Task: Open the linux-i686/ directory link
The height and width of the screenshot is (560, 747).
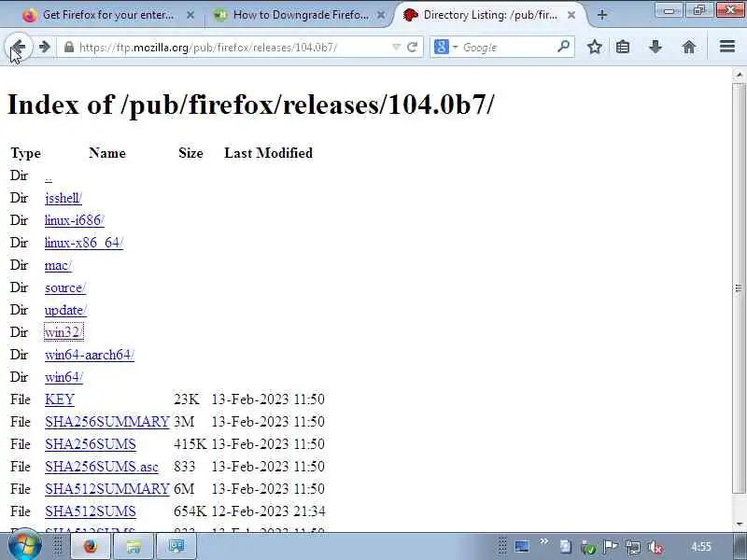Action: 75,220
